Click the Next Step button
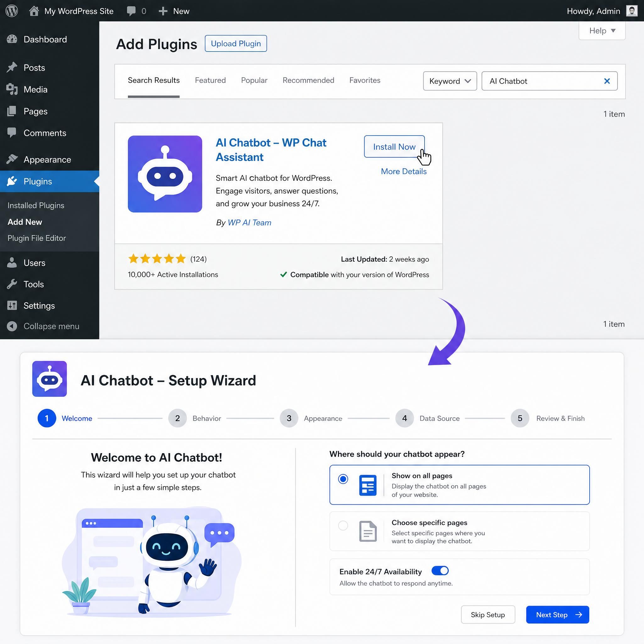 558,615
